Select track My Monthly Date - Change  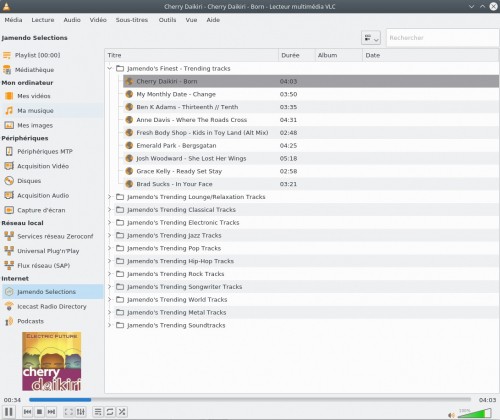[x=311, y=94]
